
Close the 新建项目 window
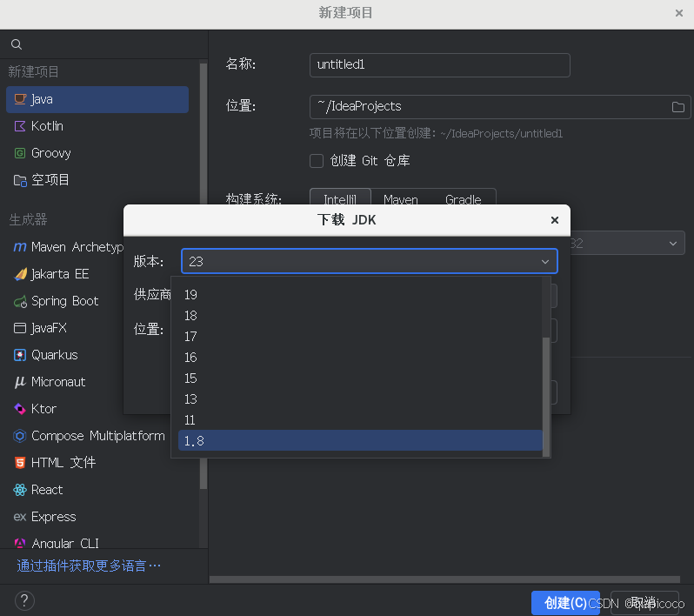679,13
